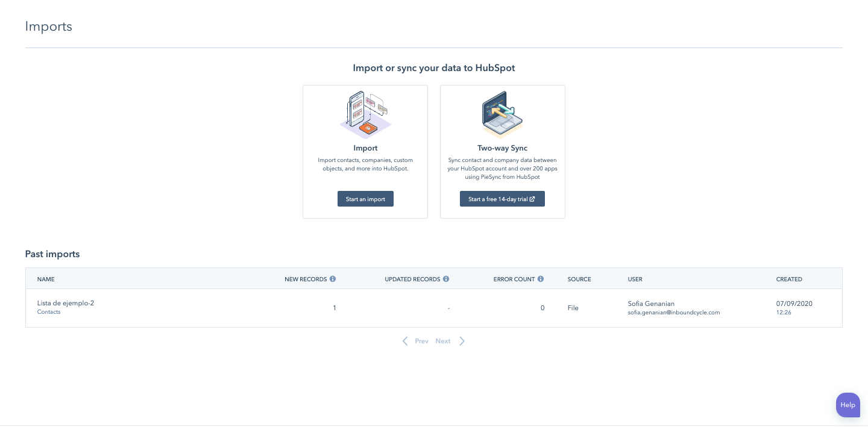The height and width of the screenshot is (427, 868).
Task: Click the Two-way Sync card title
Action: coord(502,148)
